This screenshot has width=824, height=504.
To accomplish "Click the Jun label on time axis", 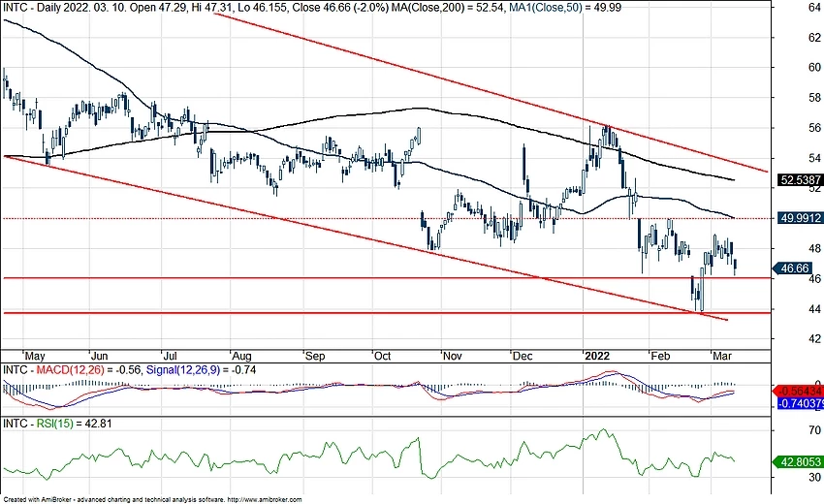I will pyautogui.click(x=99, y=356).
